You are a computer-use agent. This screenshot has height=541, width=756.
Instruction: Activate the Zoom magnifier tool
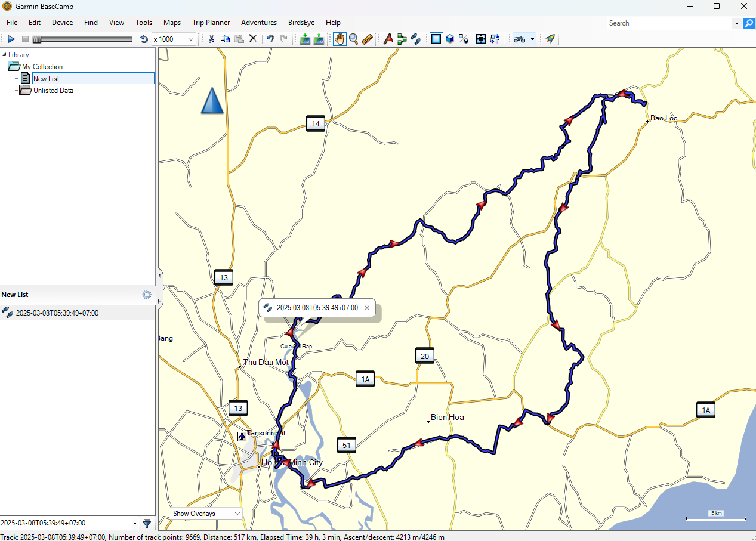tap(353, 39)
